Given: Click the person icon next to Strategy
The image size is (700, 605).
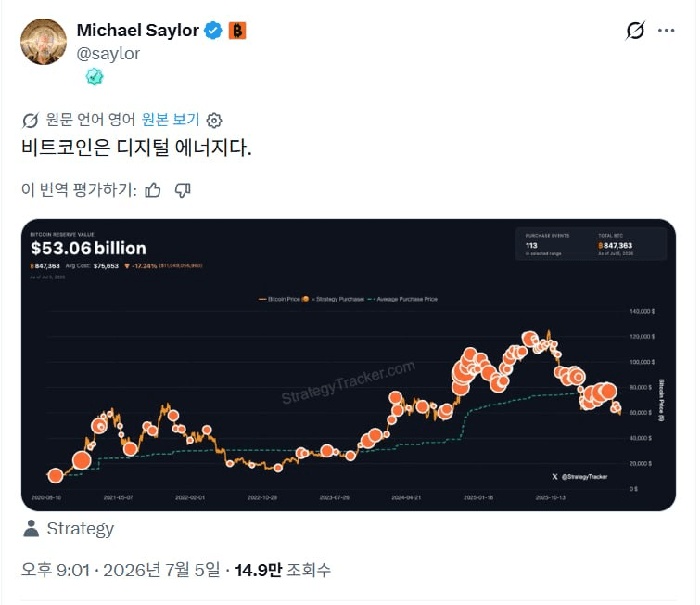Looking at the screenshot, I should pyautogui.click(x=31, y=529).
